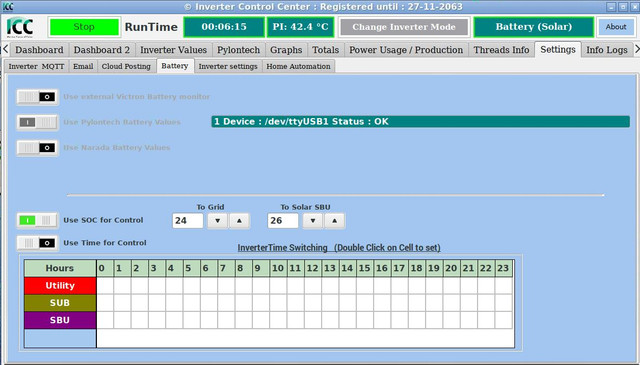Screen dimensions: 640x365
Task: Click the purple SBU row label
Action: pyautogui.click(x=60, y=320)
